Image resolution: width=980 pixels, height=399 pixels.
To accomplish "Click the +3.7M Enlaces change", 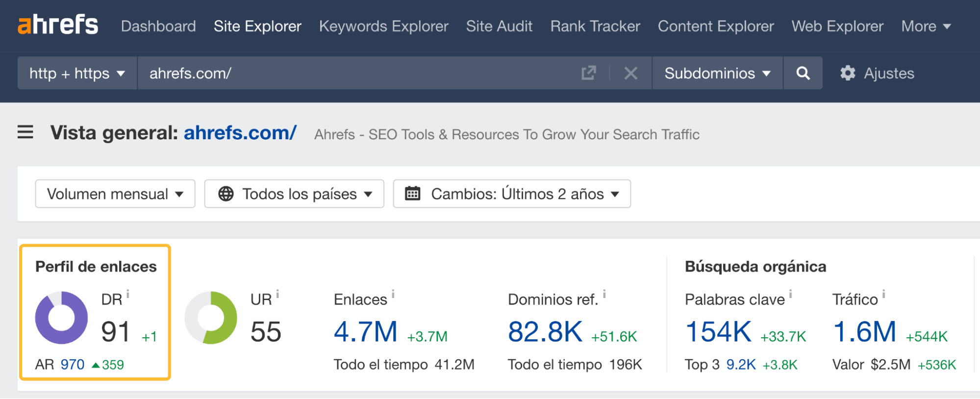I will click(427, 337).
